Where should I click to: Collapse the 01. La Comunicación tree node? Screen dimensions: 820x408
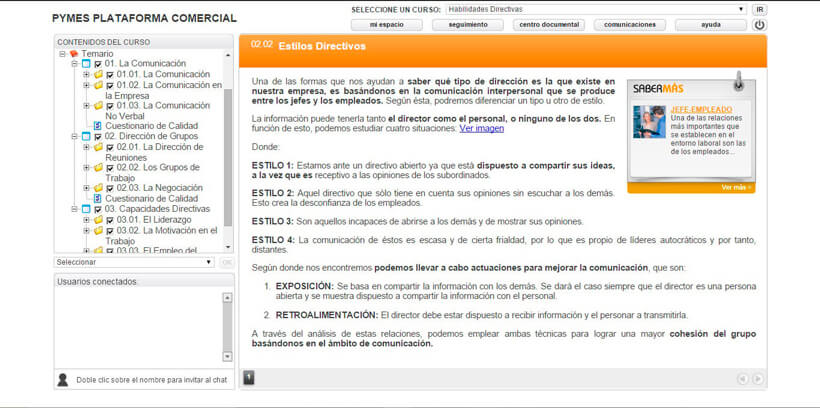[x=74, y=64]
